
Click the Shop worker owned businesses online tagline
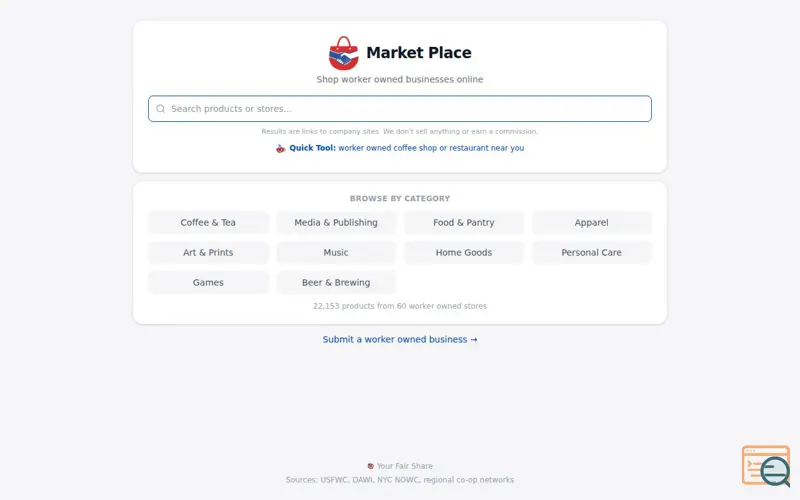coord(400,80)
